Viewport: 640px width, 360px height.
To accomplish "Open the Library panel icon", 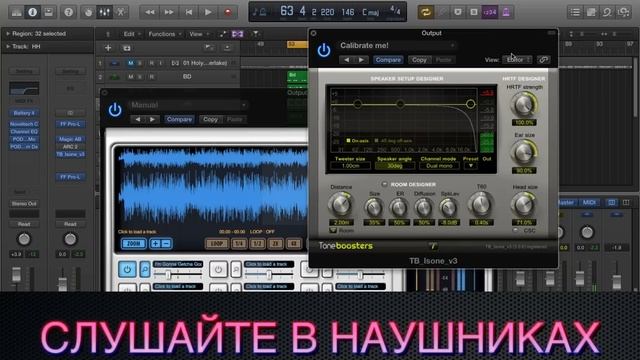I will (17, 12).
